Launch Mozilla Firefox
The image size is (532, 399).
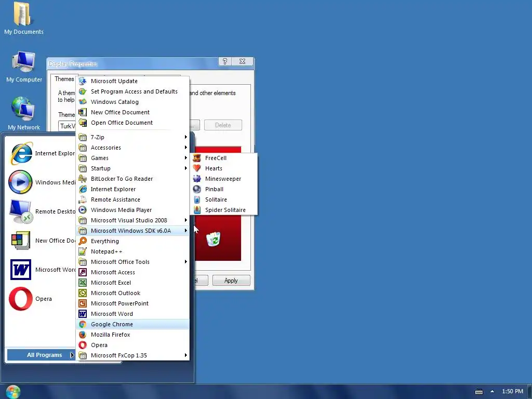point(132,335)
